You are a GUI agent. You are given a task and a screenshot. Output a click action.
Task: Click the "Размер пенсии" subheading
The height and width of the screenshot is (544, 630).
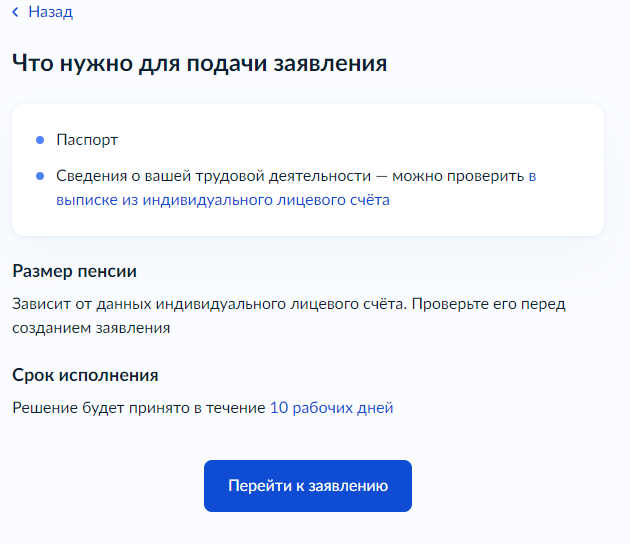pos(74,271)
